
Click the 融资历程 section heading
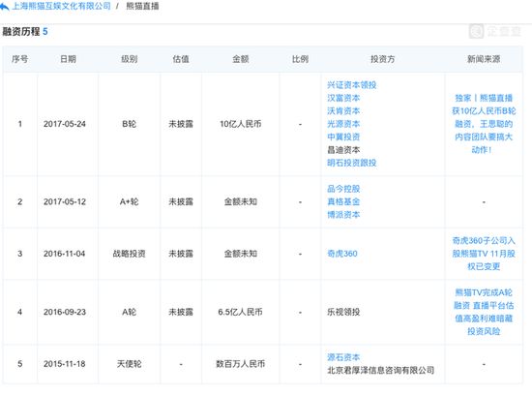(x=21, y=32)
